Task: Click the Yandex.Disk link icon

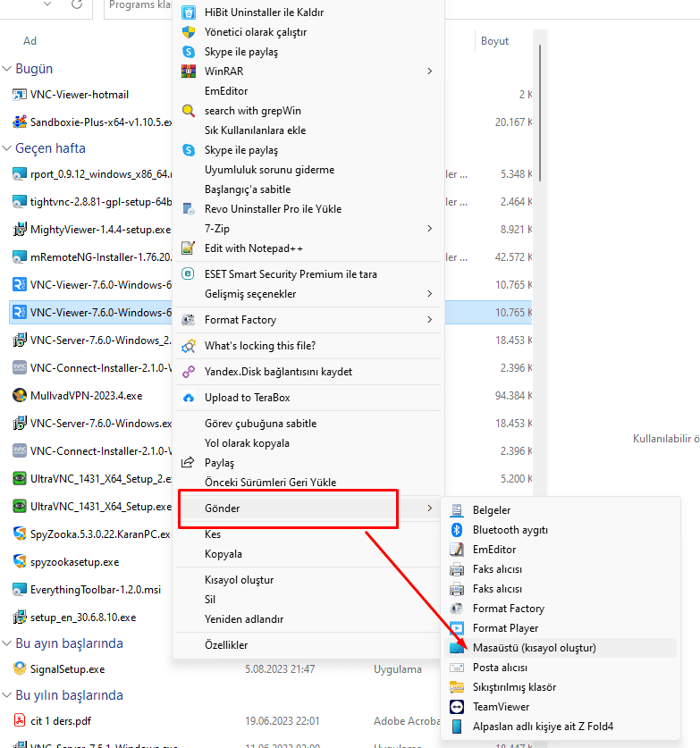Action: (189, 372)
